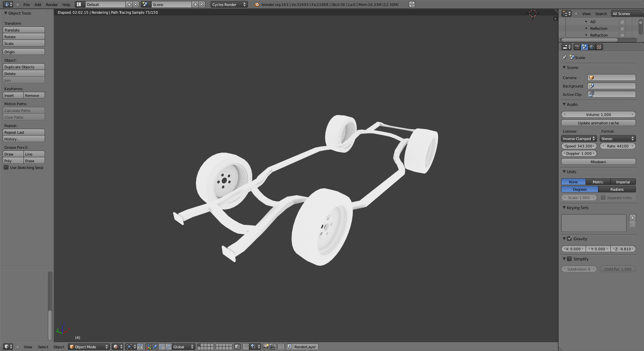Image resolution: width=644 pixels, height=351 pixels.
Task: Disable the Gravity checkbox
Action: click(x=569, y=239)
